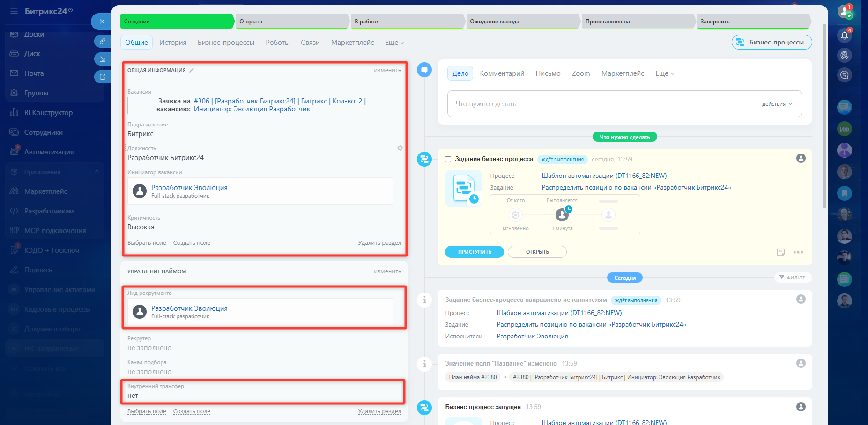The height and width of the screenshot is (425, 868).
Task: Open Разработчик Эволюция in the Исполнители row
Action: click(x=532, y=337)
